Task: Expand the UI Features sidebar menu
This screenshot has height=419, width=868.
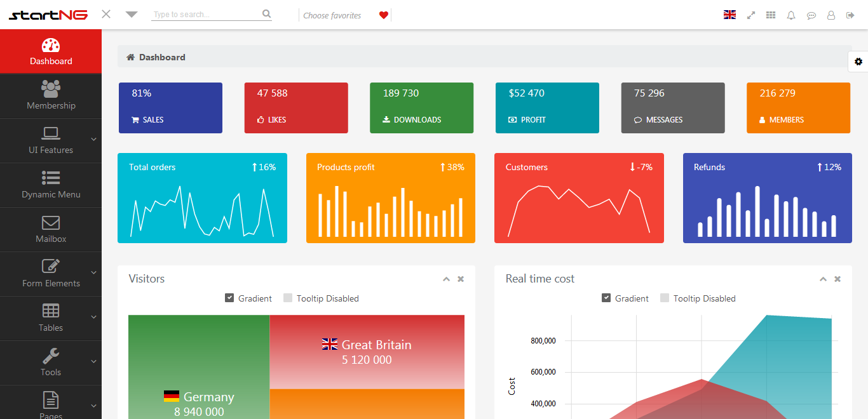Action: pos(51,140)
